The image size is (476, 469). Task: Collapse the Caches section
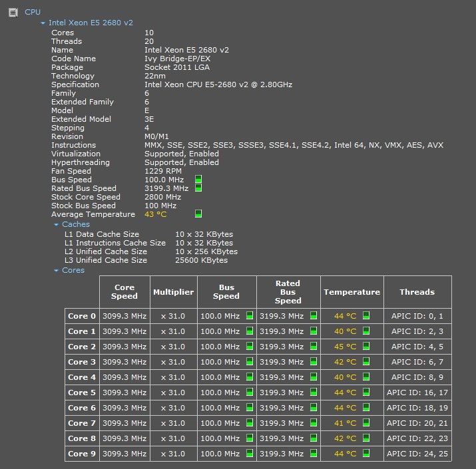(56, 225)
